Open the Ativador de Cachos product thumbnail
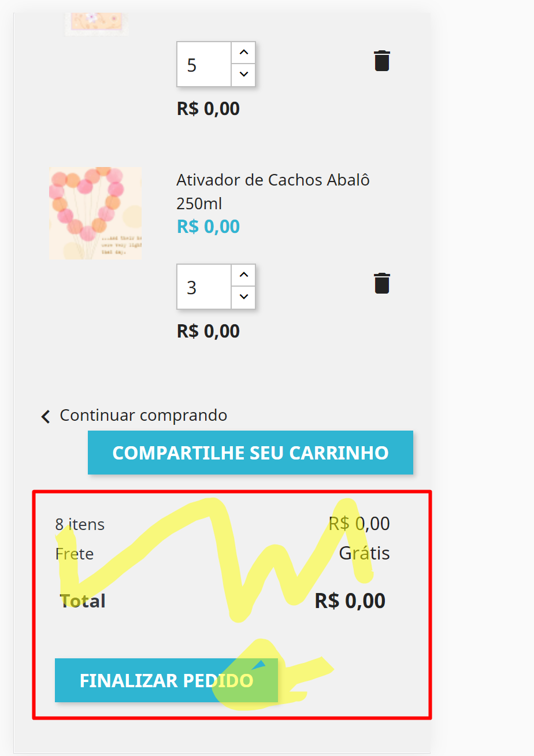This screenshot has height=756, width=534. pos(95,213)
